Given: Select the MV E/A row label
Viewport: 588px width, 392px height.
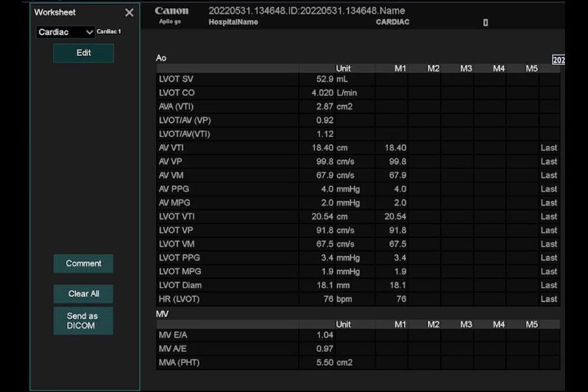Looking at the screenshot, I should (x=173, y=335).
